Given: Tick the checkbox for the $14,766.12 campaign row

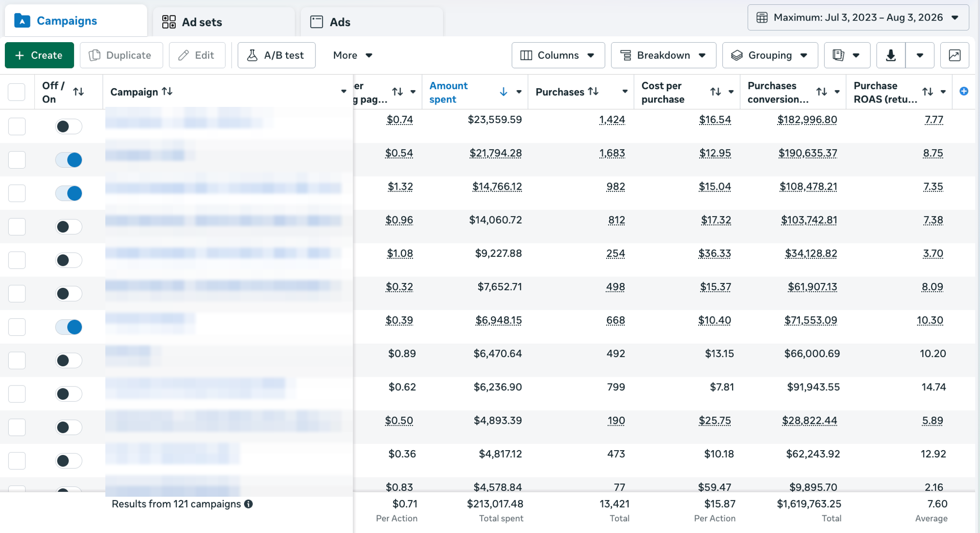Looking at the screenshot, I should click(17, 193).
